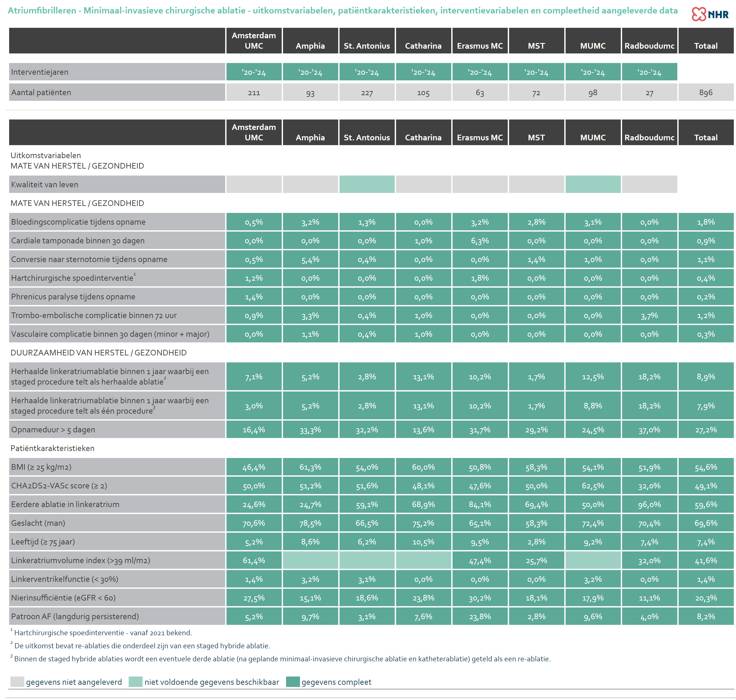
Task: Click 'Hartchirurgische spoedinterventie' row label
Action: click(x=72, y=278)
